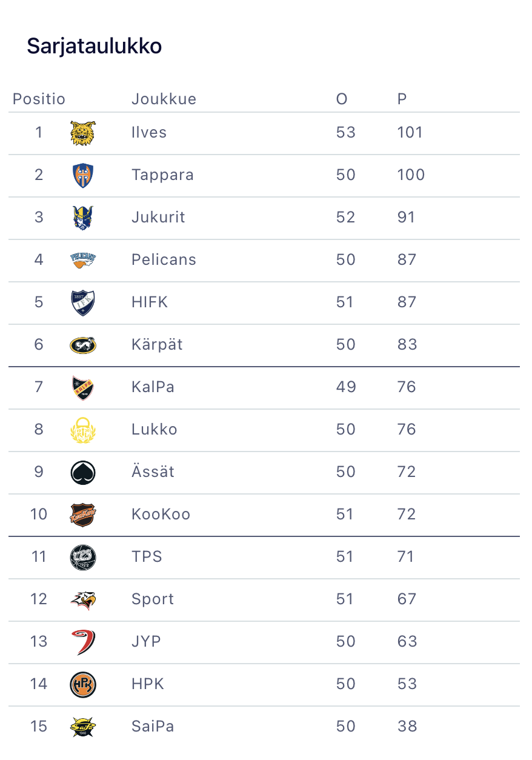Sort by the P points column header
Viewport: 532px width, 760px height.
402,99
